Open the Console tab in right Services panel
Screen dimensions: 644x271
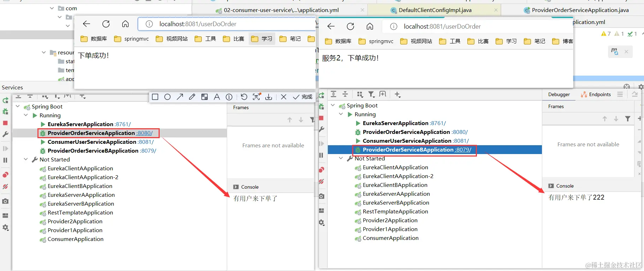[561, 186]
